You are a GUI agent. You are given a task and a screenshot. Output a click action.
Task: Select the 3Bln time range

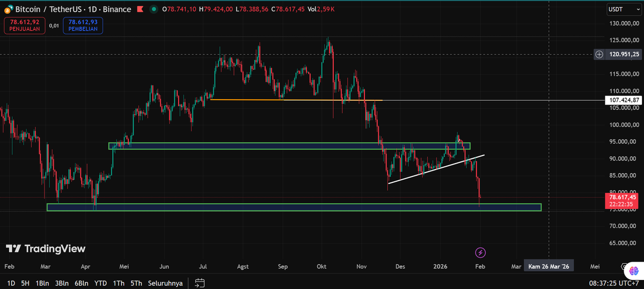tap(62, 283)
